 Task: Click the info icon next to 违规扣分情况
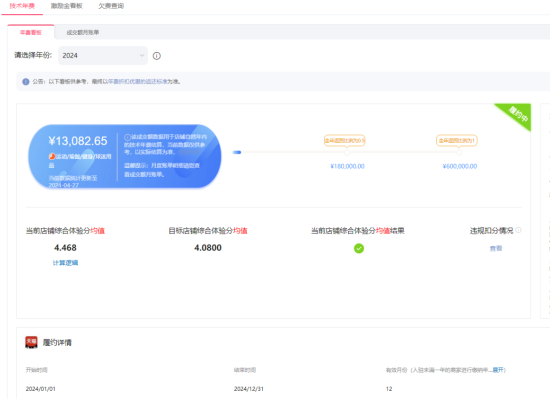518,230
